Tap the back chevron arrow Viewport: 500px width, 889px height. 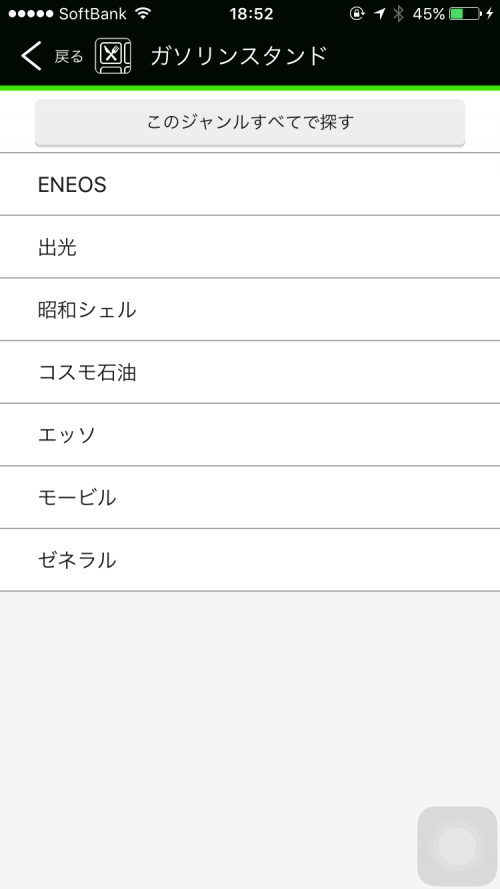pyautogui.click(x=31, y=56)
